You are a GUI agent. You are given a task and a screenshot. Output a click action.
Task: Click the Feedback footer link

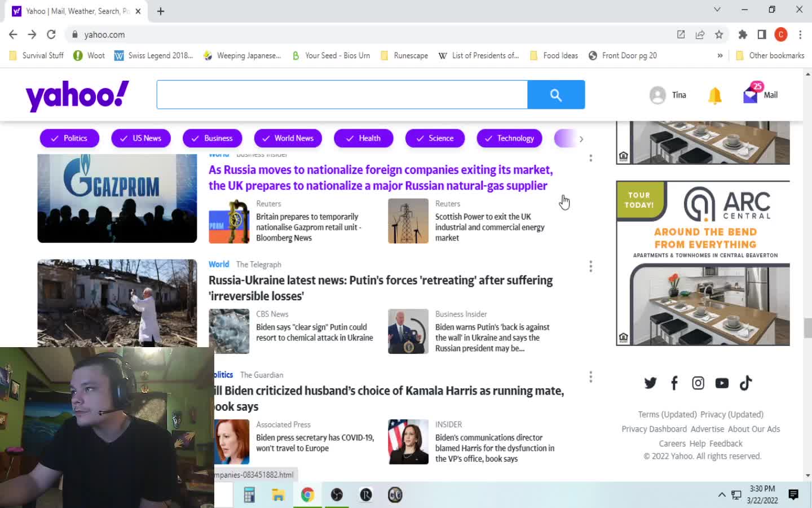pyautogui.click(x=726, y=444)
